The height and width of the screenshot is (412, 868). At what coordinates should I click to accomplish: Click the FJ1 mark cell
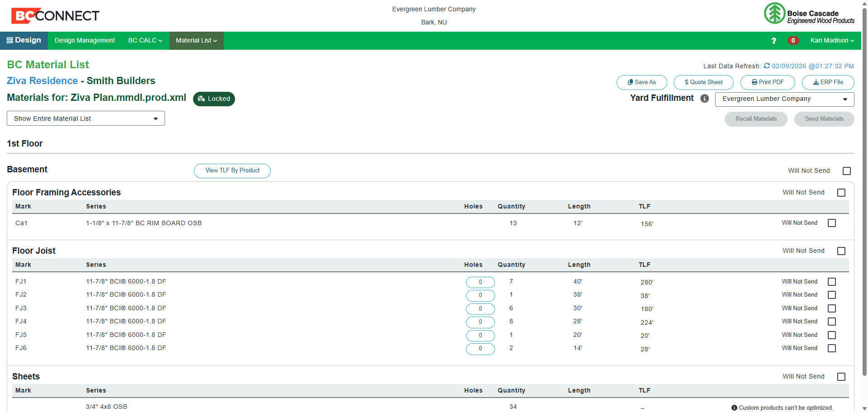pos(21,281)
